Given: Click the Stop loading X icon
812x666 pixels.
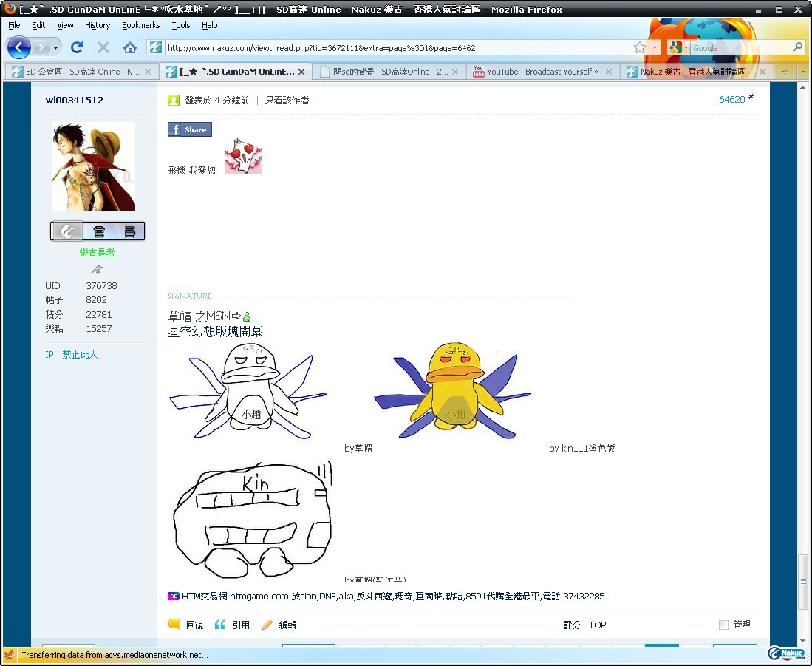Looking at the screenshot, I should 103,47.
